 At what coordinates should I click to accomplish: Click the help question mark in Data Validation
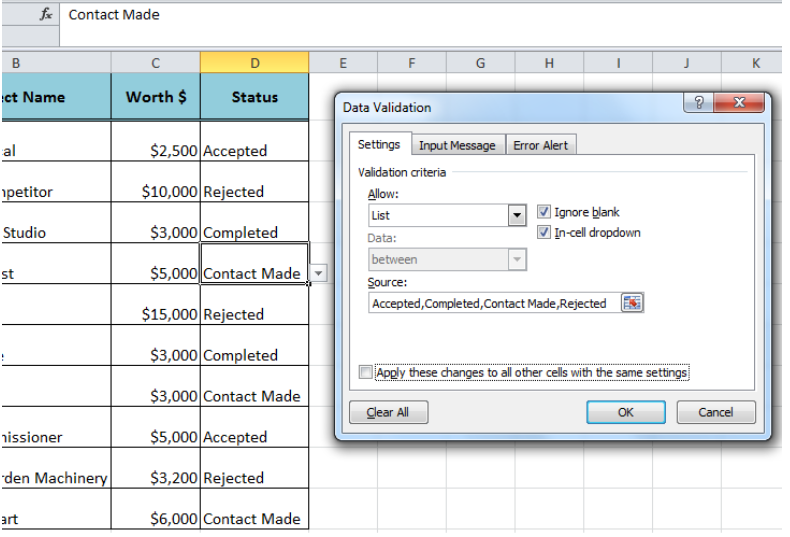698,103
